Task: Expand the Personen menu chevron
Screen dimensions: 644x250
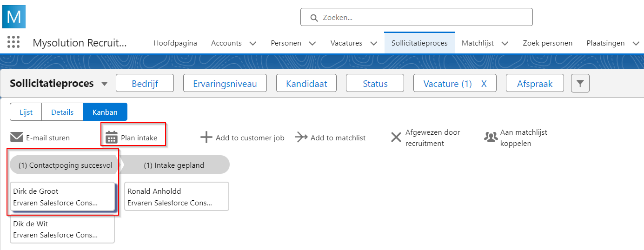Action: (x=312, y=43)
